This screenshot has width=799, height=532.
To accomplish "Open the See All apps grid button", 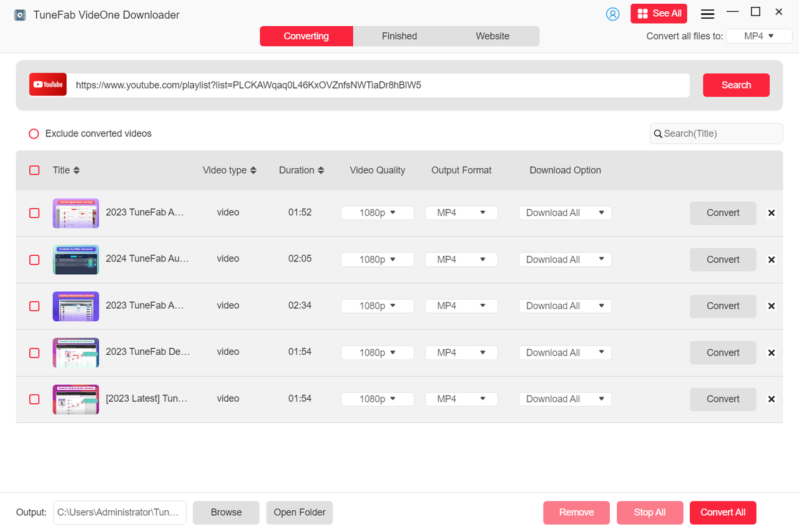I will [659, 14].
